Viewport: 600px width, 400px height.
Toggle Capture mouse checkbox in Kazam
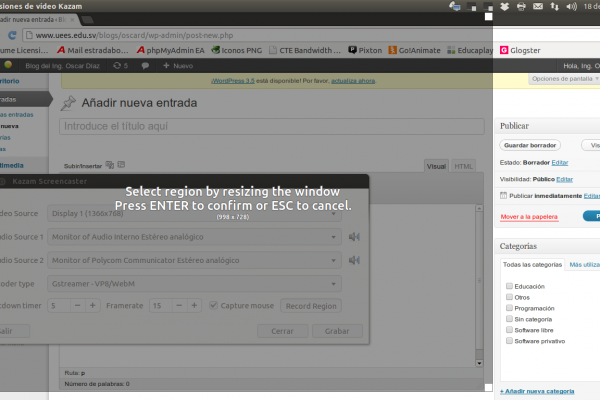click(214, 305)
